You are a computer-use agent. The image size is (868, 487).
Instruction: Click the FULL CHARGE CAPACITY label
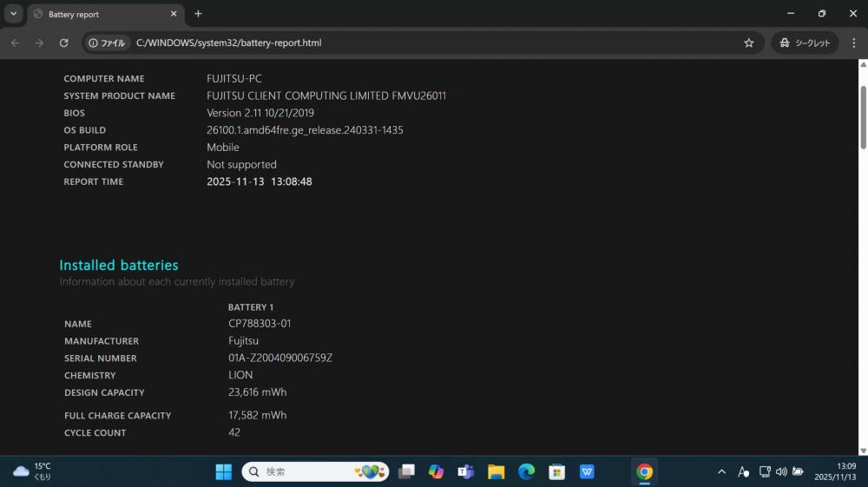pos(117,416)
